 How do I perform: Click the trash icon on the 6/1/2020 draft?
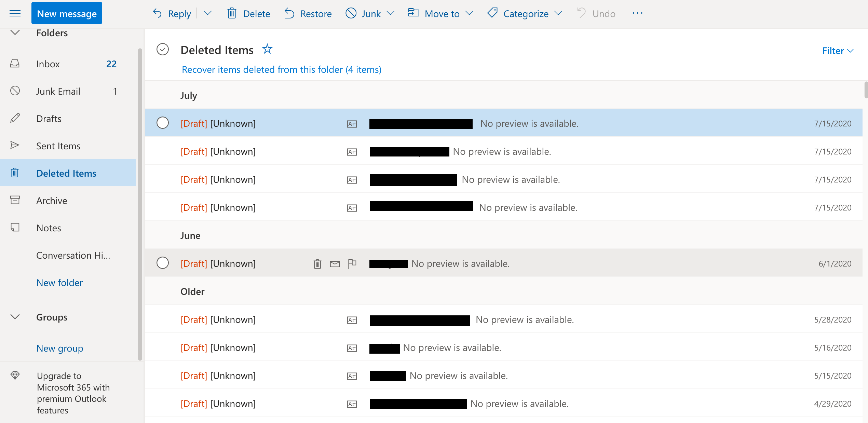coord(317,264)
